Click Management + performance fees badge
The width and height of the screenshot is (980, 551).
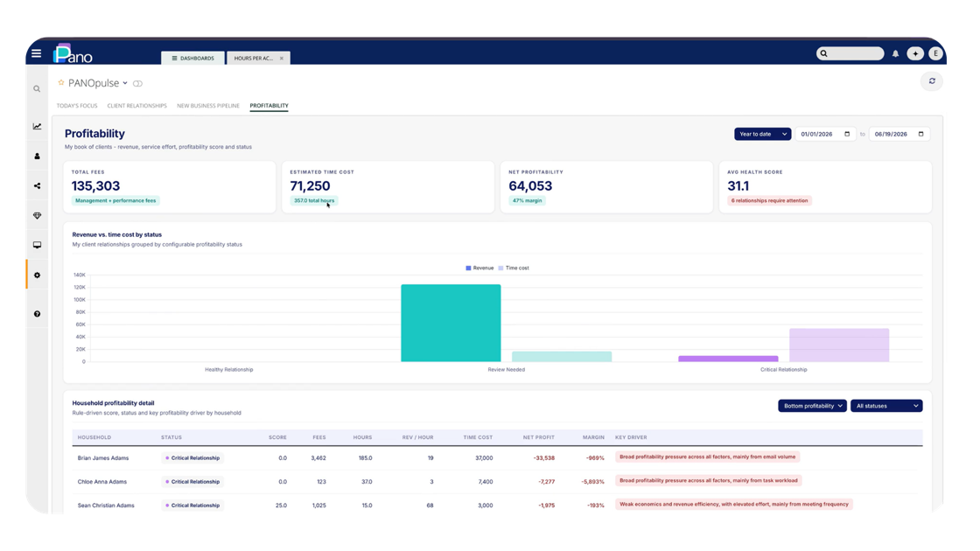[x=115, y=200]
